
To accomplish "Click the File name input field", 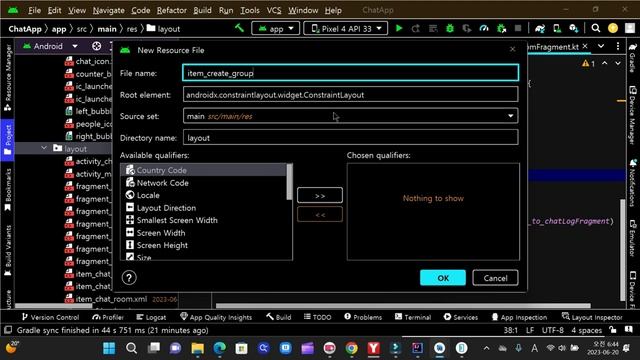I will click(x=351, y=73).
